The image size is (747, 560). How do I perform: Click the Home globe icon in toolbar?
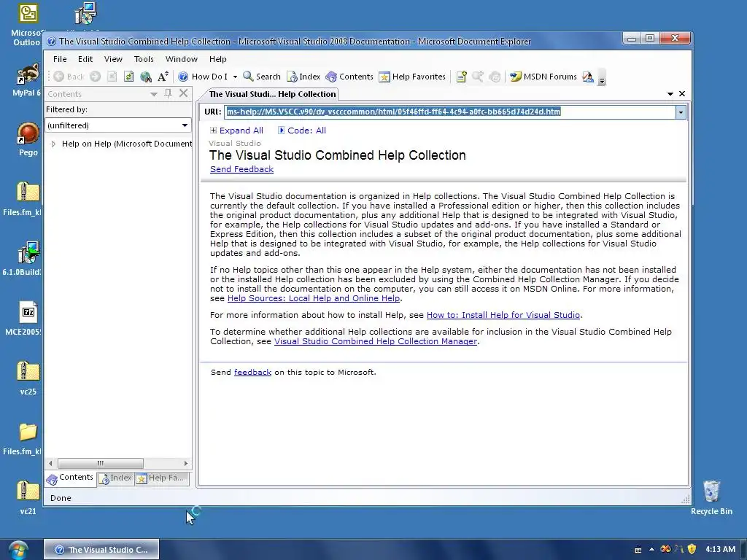click(146, 77)
